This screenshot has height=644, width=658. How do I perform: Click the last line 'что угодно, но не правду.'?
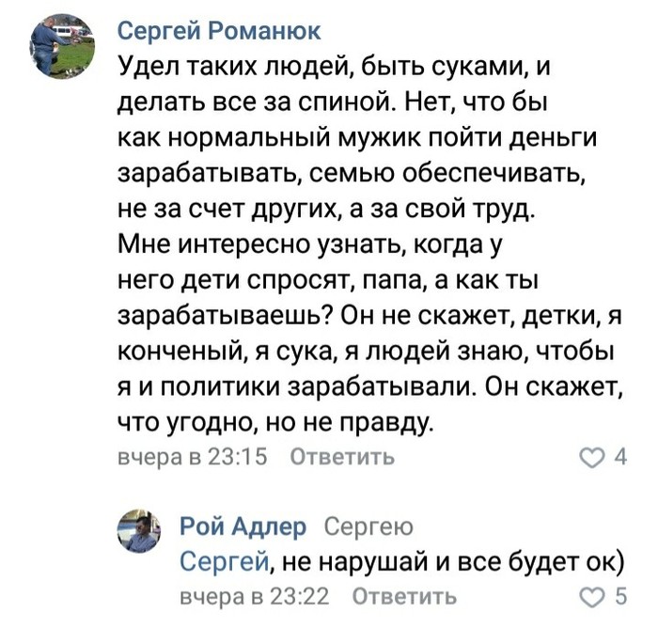277,423
